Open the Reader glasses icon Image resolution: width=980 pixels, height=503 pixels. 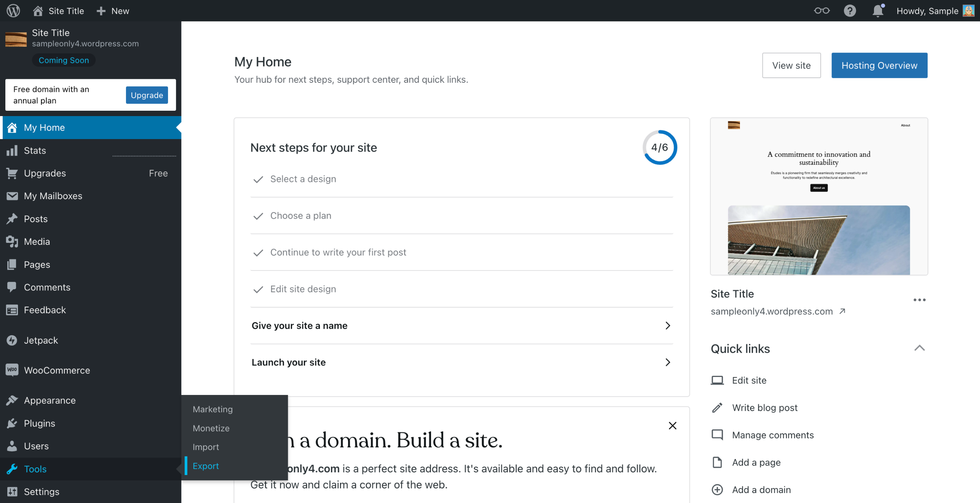click(x=822, y=11)
